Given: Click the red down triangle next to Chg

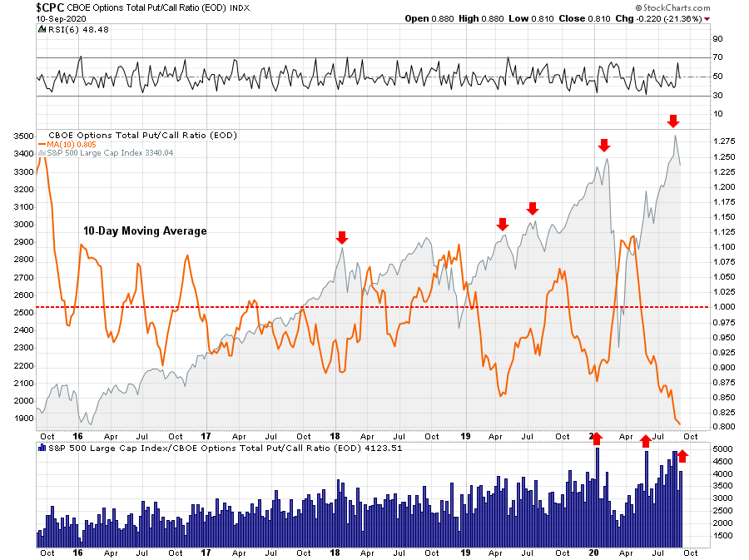Looking at the screenshot, I should 707,19.
